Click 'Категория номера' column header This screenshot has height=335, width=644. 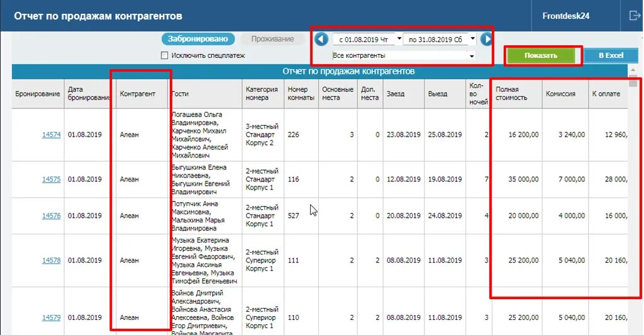(263, 94)
